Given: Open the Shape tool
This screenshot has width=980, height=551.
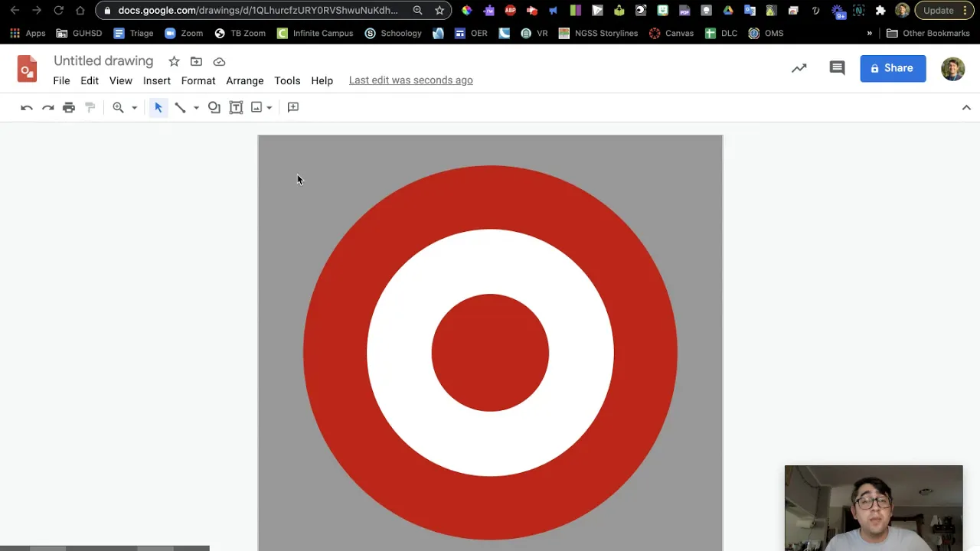Looking at the screenshot, I should pos(214,108).
